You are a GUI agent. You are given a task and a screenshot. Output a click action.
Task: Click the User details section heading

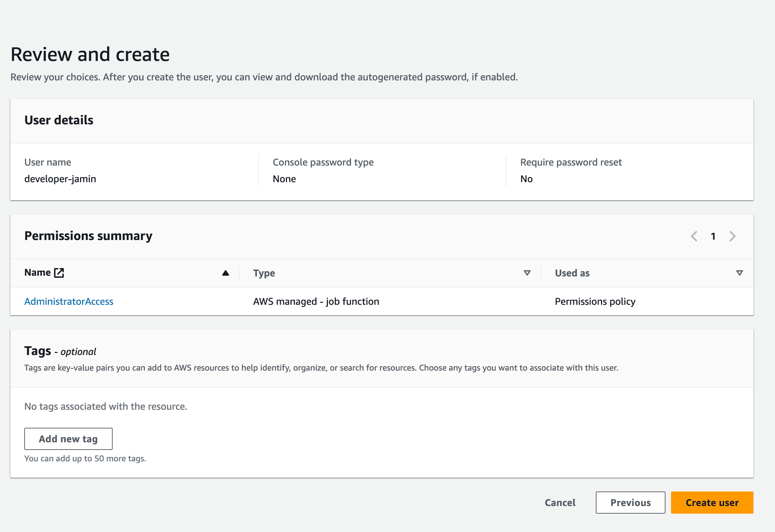(x=59, y=120)
